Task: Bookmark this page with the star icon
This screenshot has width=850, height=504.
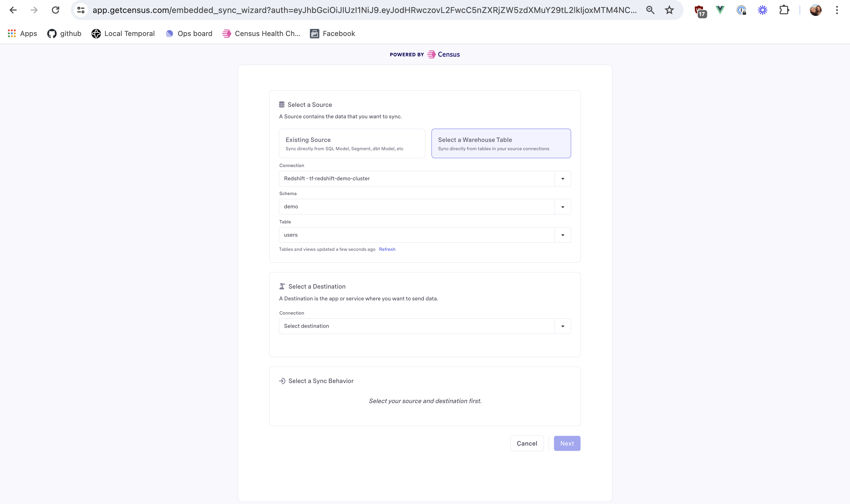Action: [669, 10]
